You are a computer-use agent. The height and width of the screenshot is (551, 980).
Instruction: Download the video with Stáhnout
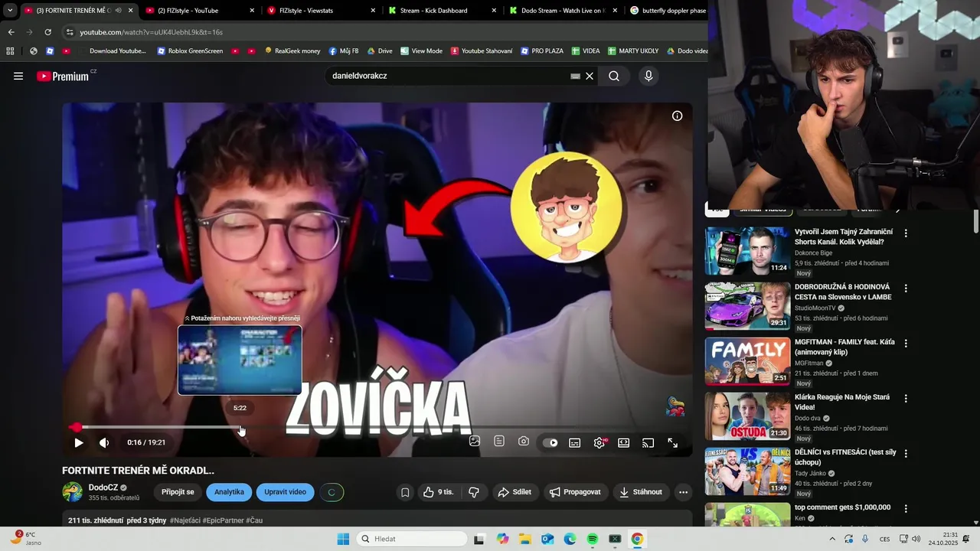641,492
